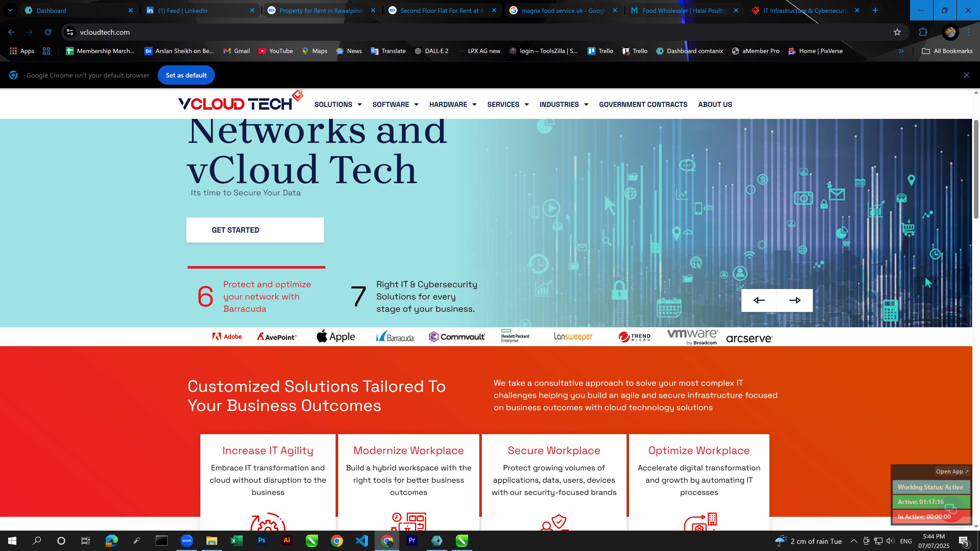Open the Chrome extensions puzzle icon
Screen dimensions: 980x551
(923, 32)
